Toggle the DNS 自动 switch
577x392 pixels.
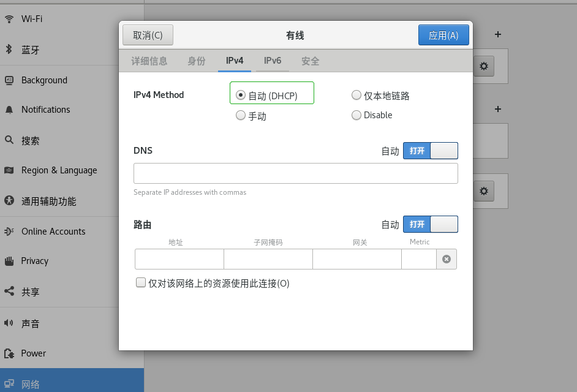431,151
